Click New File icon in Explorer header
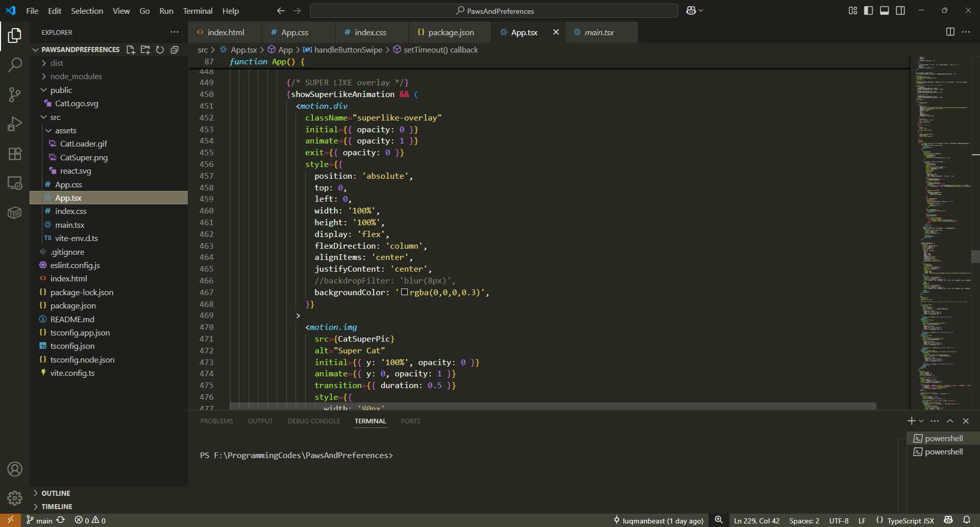The image size is (980, 527). 131,50
